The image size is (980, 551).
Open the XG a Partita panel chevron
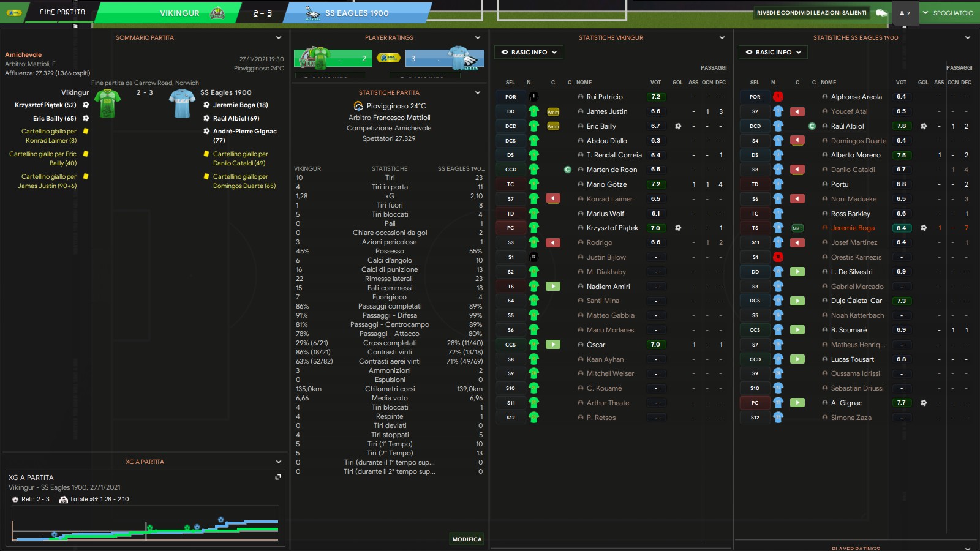click(x=279, y=462)
